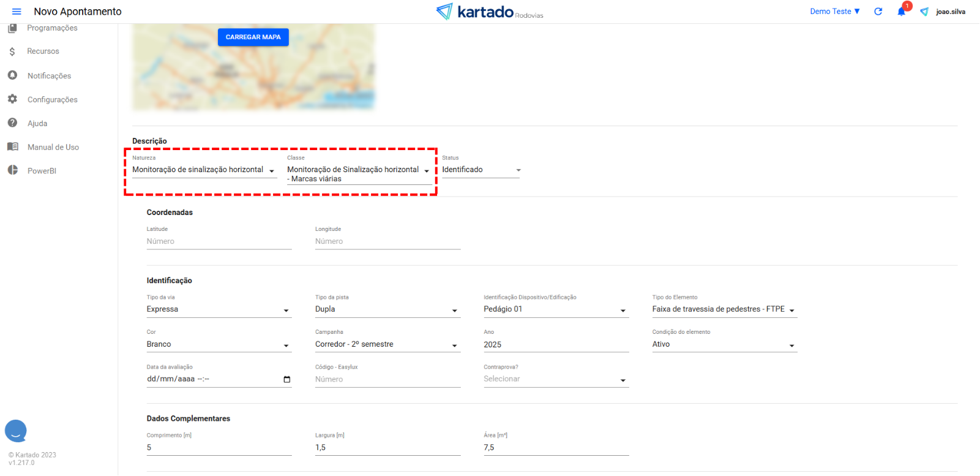Click the Ajuda question mark icon
The width and height of the screenshot is (980, 476).
tap(12, 123)
